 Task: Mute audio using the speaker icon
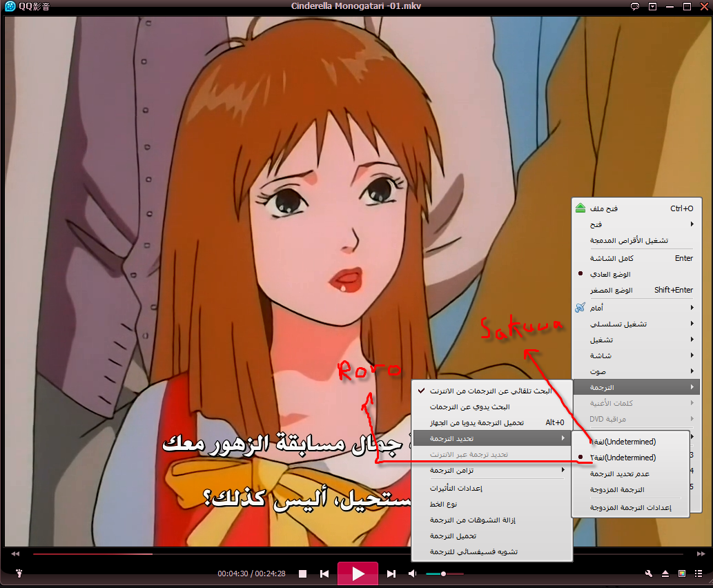coord(412,574)
